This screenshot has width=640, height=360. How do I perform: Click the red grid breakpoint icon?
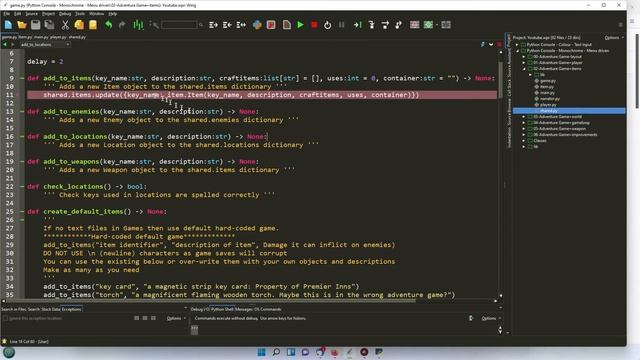coord(415,25)
